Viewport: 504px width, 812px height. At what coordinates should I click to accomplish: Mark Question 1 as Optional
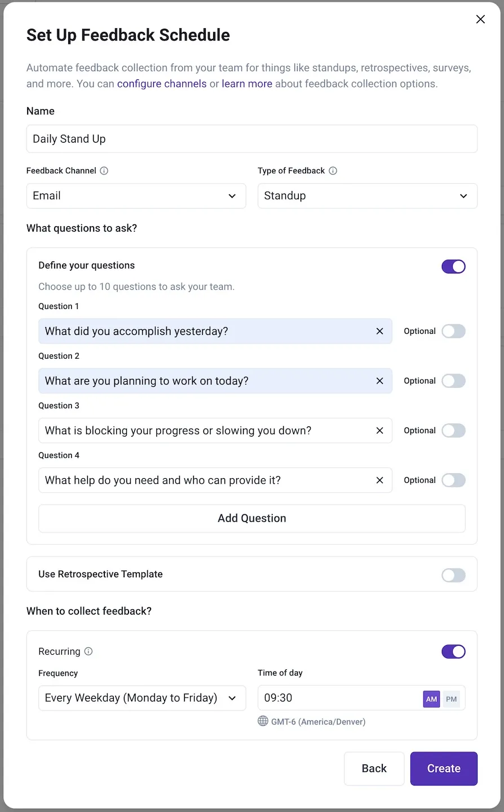[x=453, y=332]
